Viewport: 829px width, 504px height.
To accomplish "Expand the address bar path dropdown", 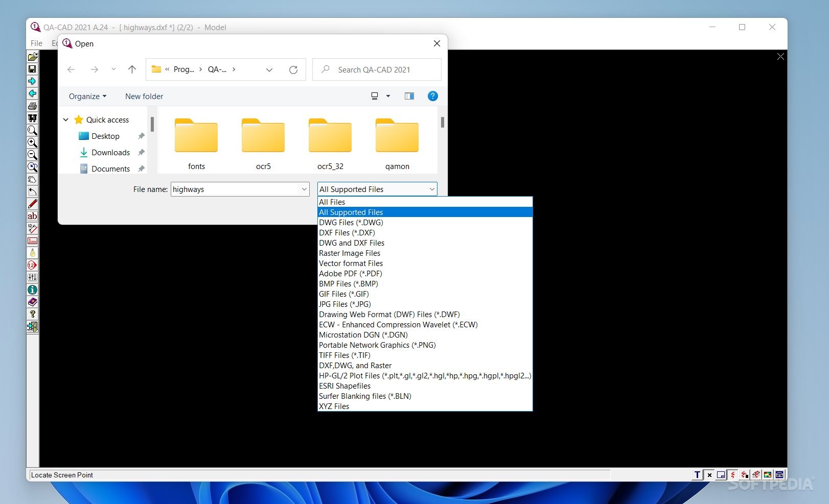I will [269, 70].
